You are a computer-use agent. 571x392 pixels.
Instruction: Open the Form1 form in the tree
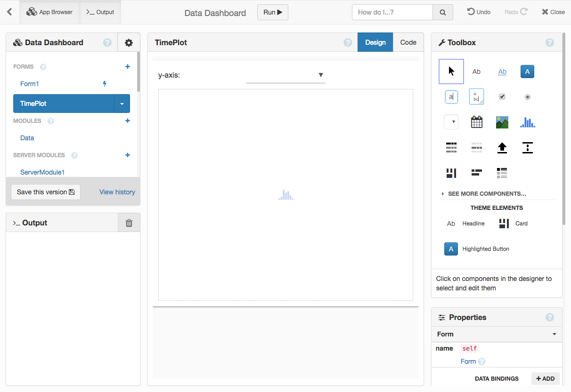point(29,84)
